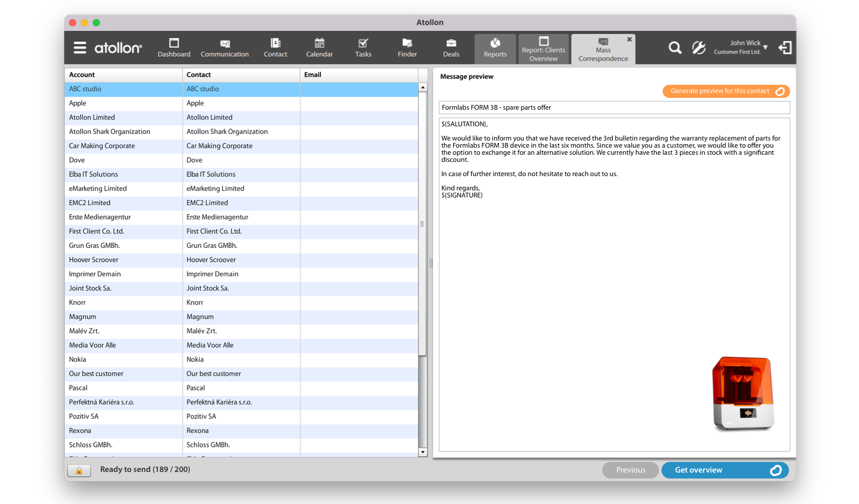This screenshot has height=504, width=859.
Task: Open the hamburger main menu
Action: 80,47
